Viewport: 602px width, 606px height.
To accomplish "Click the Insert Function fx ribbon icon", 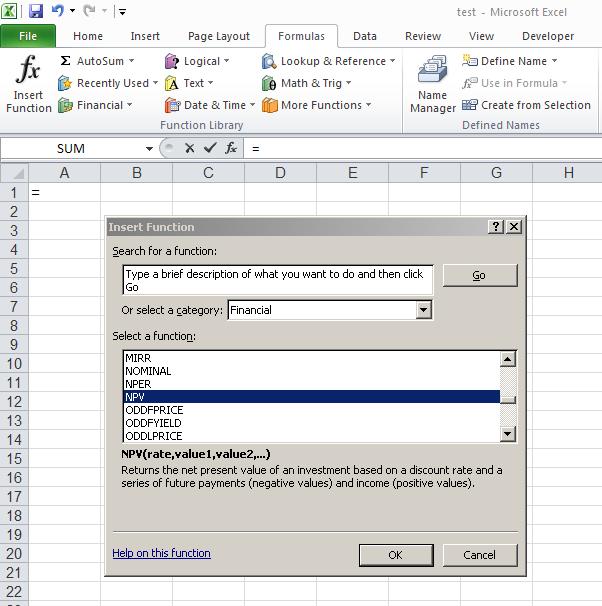I will coord(28,70).
